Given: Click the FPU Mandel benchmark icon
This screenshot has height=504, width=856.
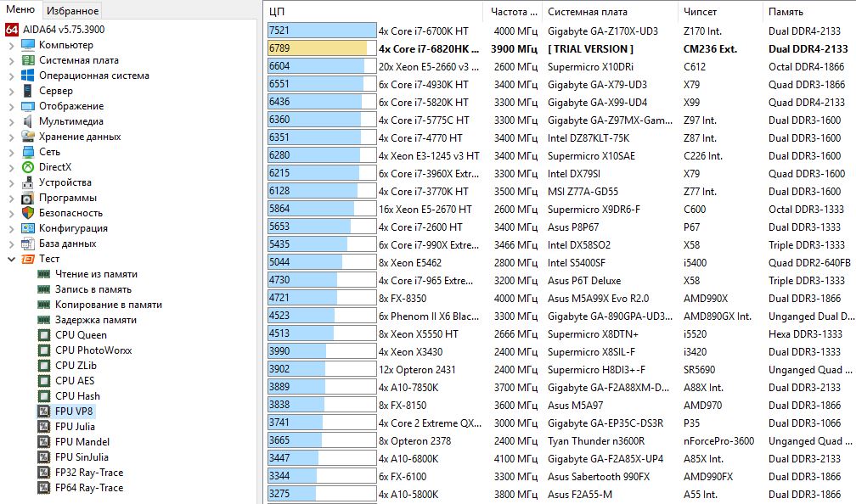Looking at the screenshot, I should pos(44,442).
